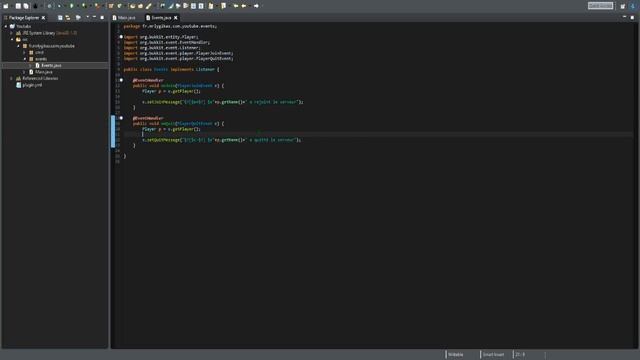The width and height of the screenshot is (640, 360).
Task: Expand the Referenced Libraries node
Action: tap(12, 78)
